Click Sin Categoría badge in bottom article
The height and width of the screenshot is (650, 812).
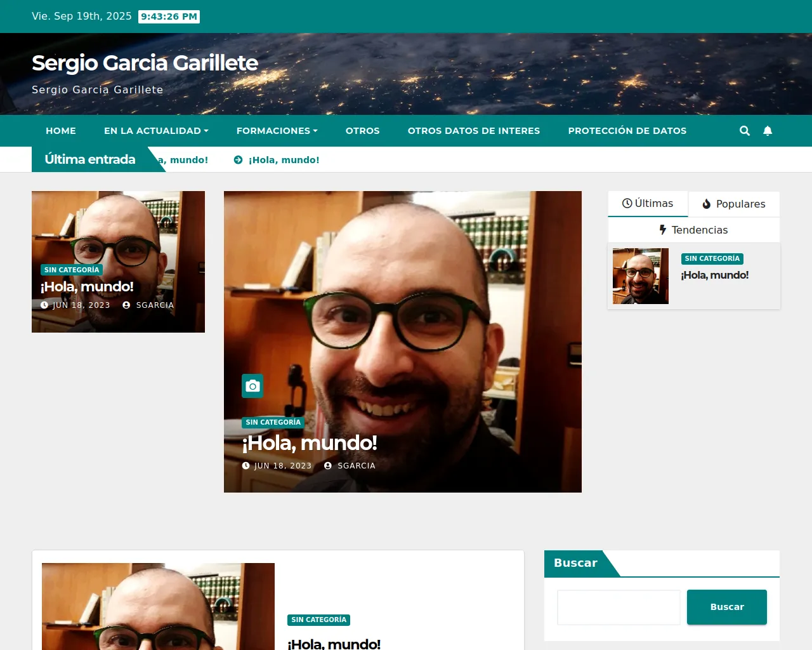[318, 620]
